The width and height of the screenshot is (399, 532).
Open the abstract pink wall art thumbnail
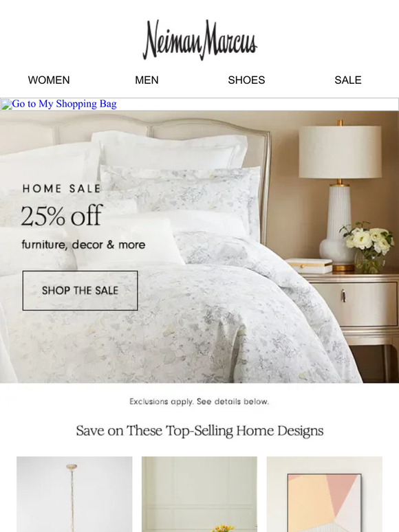click(324, 494)
